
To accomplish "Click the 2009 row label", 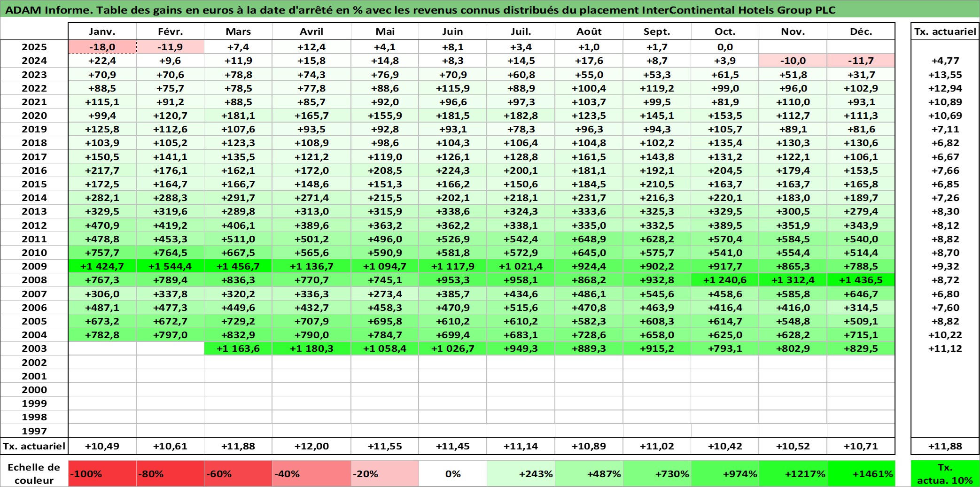I will pos(34,266).
